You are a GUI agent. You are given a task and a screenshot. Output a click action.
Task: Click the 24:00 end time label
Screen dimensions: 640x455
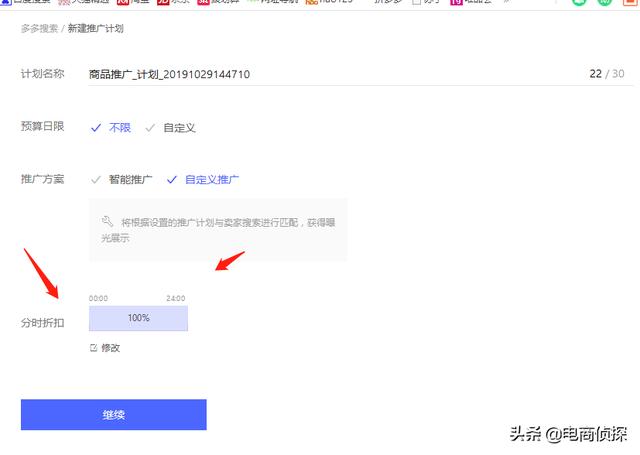176,298
